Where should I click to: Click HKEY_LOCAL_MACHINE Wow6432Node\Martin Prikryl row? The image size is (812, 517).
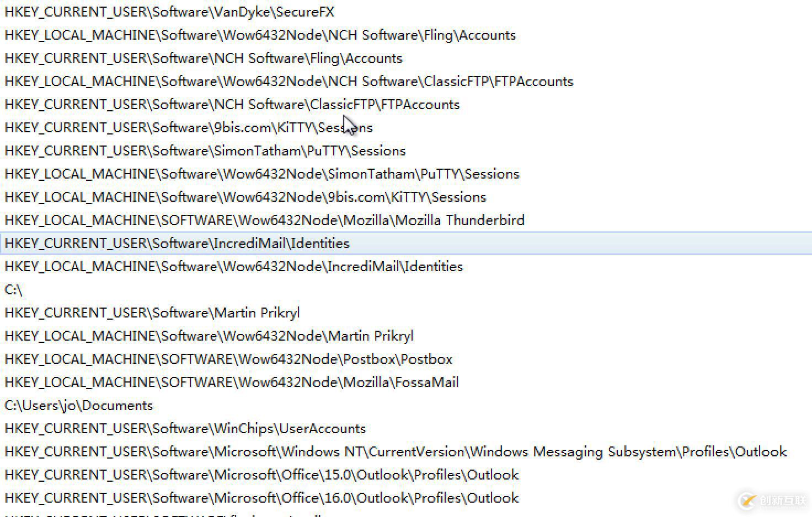[406, 336]
